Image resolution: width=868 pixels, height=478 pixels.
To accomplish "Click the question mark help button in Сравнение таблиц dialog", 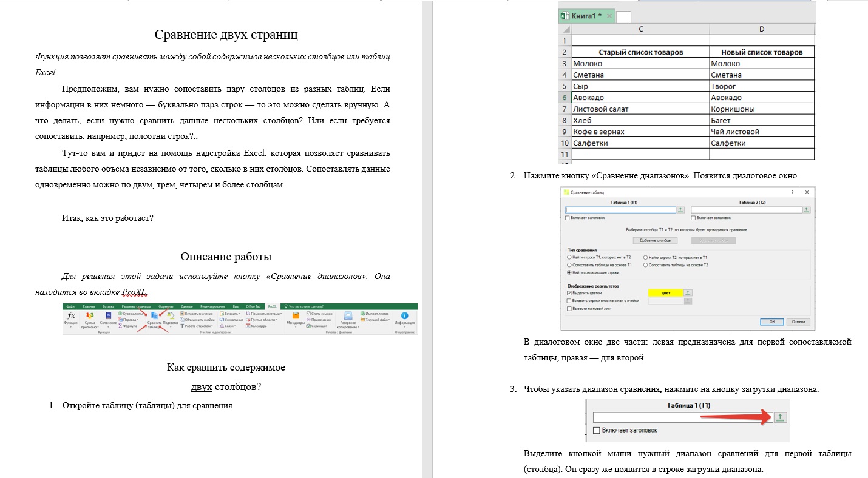I will [793, 192].
